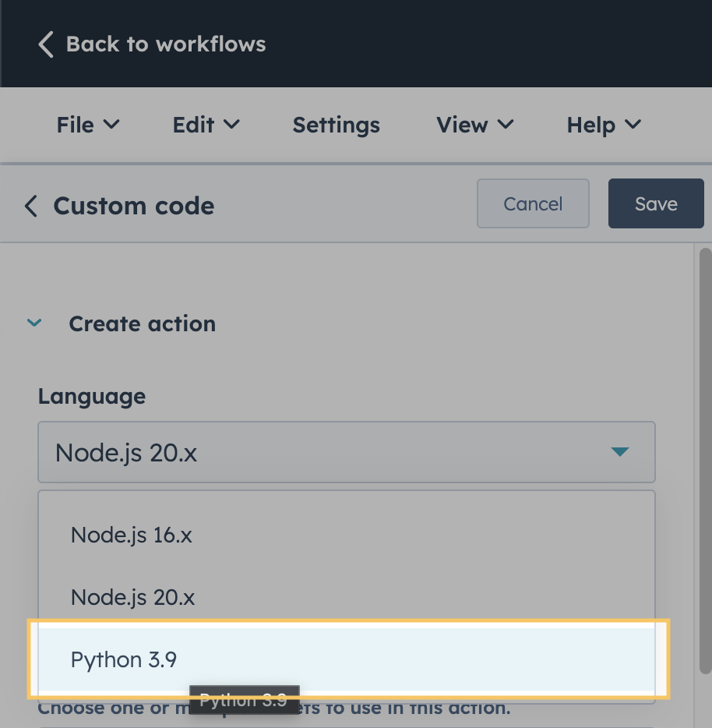712x728 pixels.
Task: Click the Create action heading
Action: (142, 323)
